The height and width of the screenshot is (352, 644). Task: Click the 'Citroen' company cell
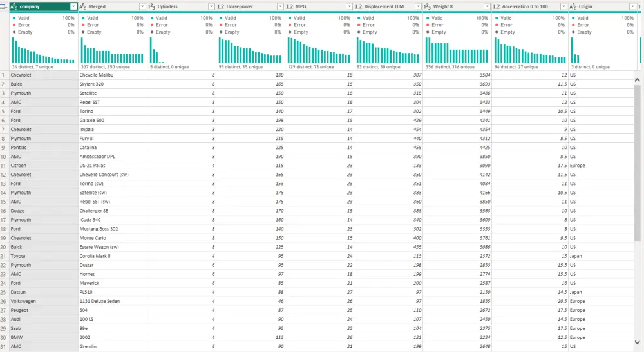[44, 165]
